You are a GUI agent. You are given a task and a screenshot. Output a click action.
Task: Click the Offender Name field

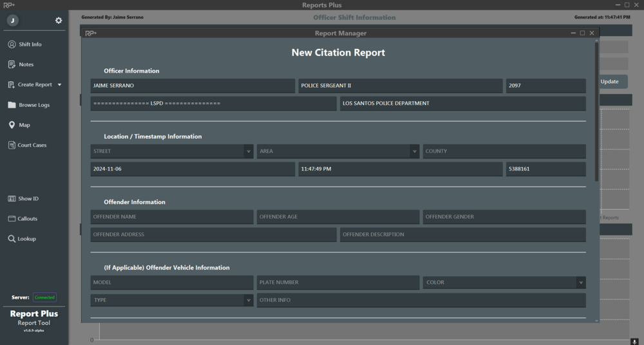171,217
